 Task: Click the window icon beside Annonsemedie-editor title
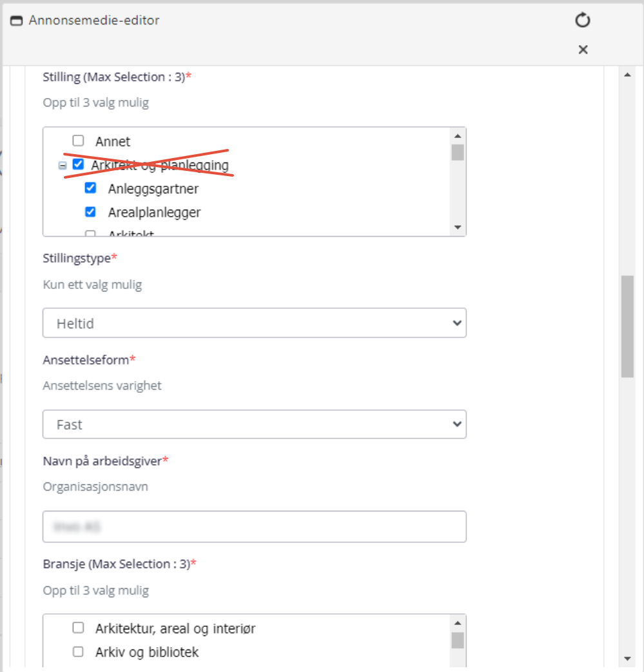(16, 21)
